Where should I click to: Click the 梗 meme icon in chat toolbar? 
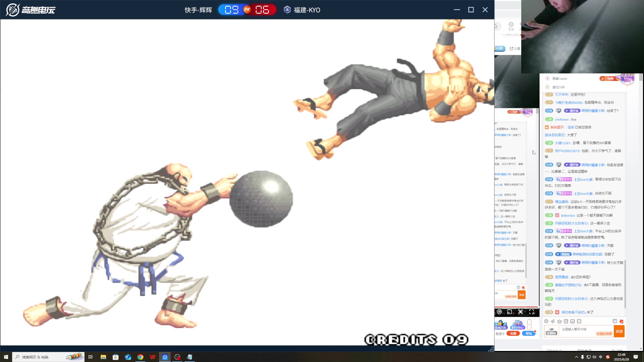579,321
